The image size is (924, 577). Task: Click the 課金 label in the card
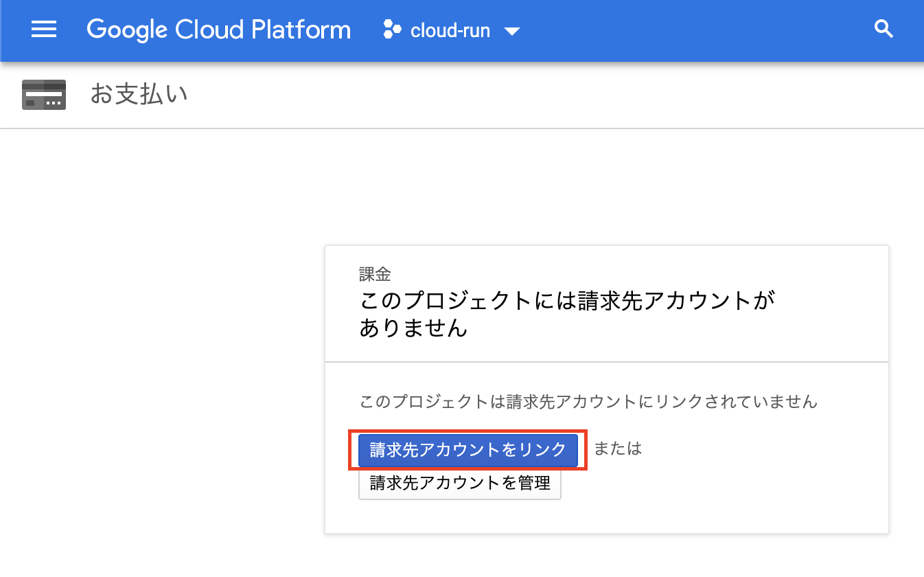376,275
